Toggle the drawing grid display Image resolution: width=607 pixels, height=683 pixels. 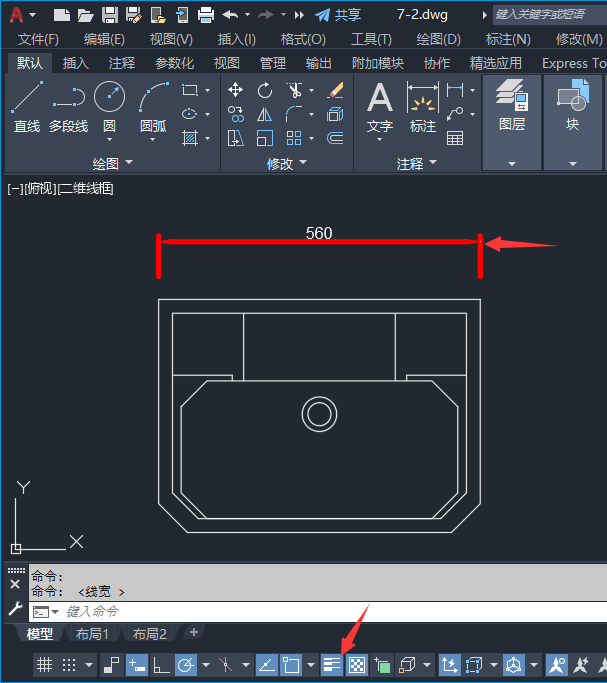tap(44, 665)
